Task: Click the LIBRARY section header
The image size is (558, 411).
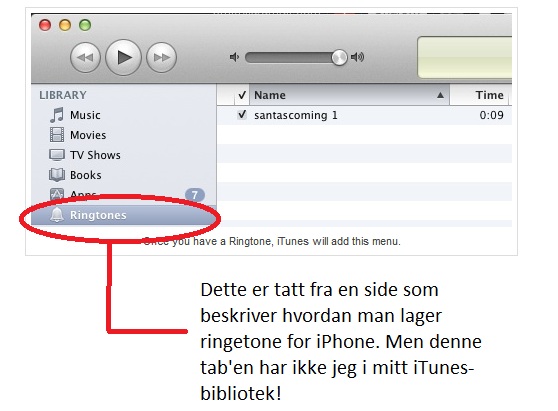Action: [x=63, y=95]
